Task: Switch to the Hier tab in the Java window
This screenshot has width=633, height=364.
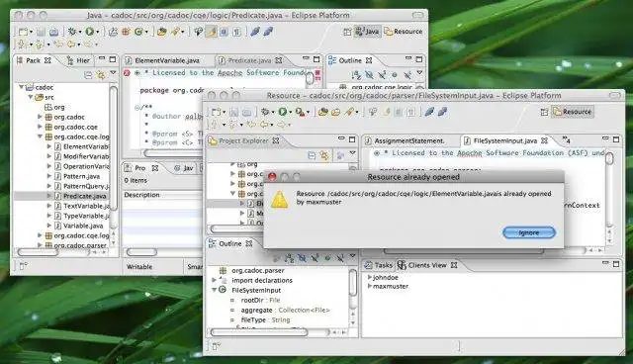Action: [79, 60]
